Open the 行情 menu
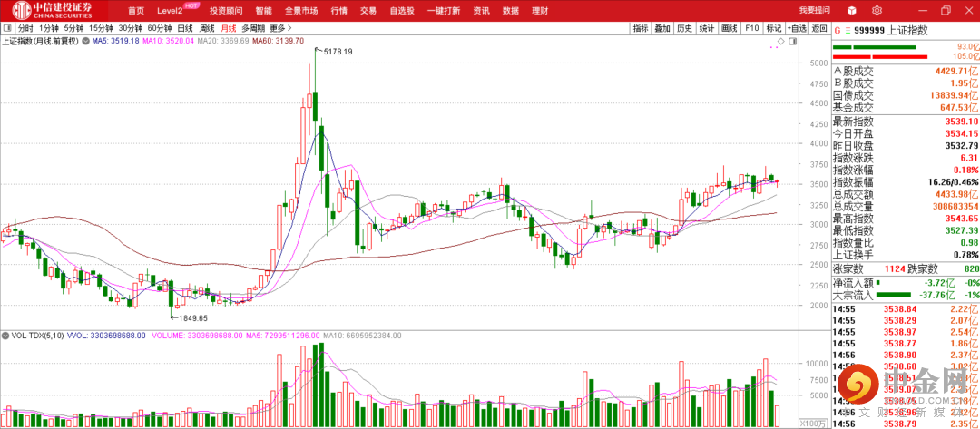980x429 pixels. (x=339, y=11)
